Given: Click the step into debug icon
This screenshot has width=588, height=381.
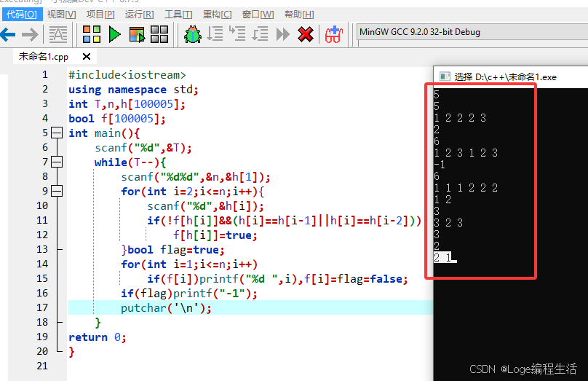Looking at the screenshot, I should pos(237,34).
